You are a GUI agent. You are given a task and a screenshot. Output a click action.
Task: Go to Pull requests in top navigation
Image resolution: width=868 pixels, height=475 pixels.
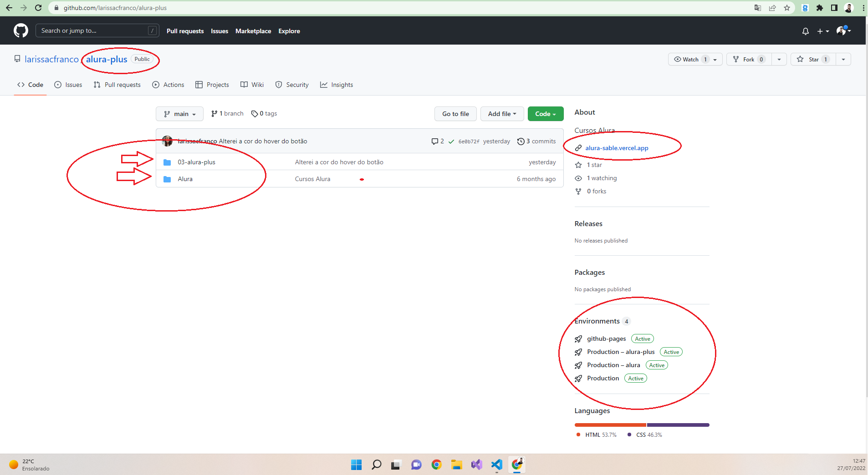[x=185, y=31]
